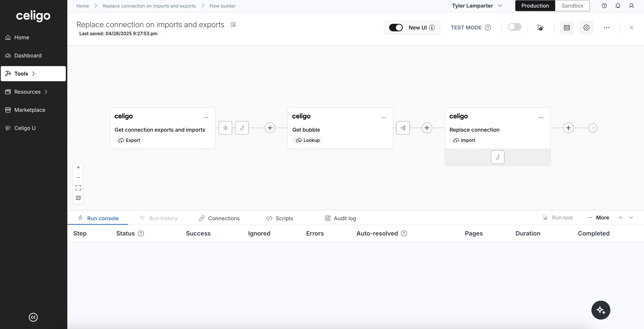Expand the Resources sidebar menu
Viewport: 644px width, 329px height.
27,92
